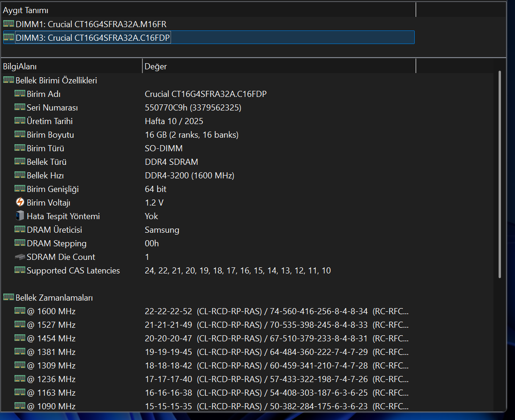Click the icon next to Birim Genişliği

click(20, 188)
